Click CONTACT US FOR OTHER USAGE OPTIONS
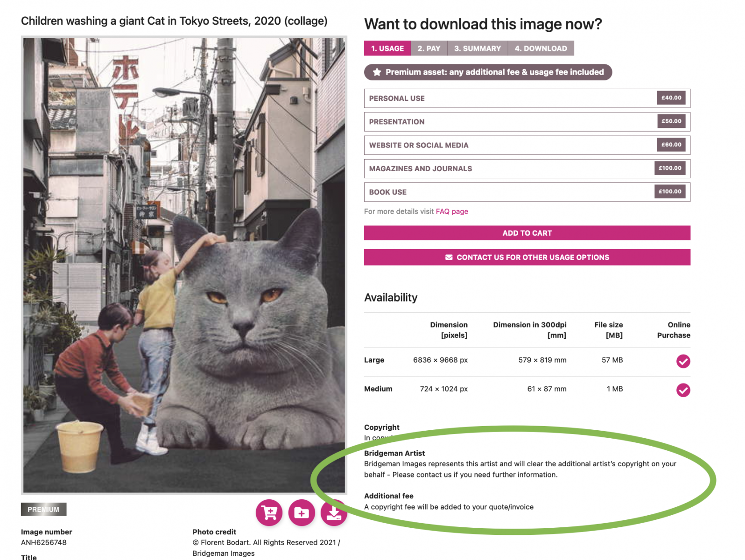 click(x=527, y=257)
